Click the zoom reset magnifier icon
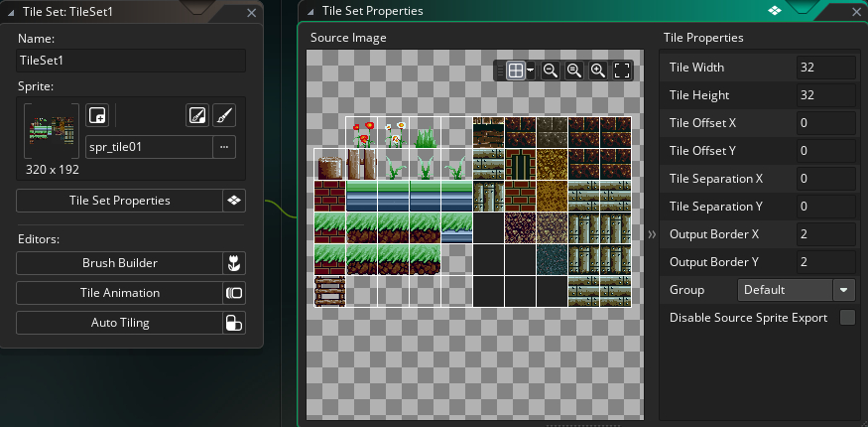 click(x=574, y=71)
